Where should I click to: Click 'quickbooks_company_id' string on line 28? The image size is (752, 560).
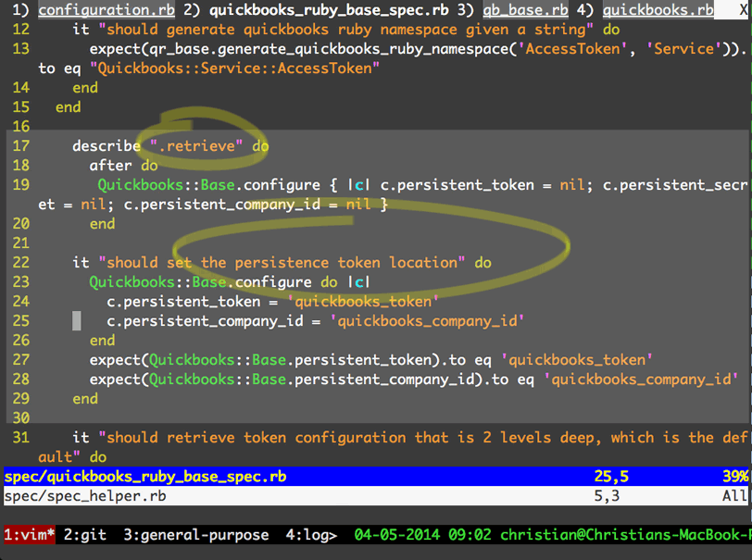pyautogui.click(x=641, y=380)
